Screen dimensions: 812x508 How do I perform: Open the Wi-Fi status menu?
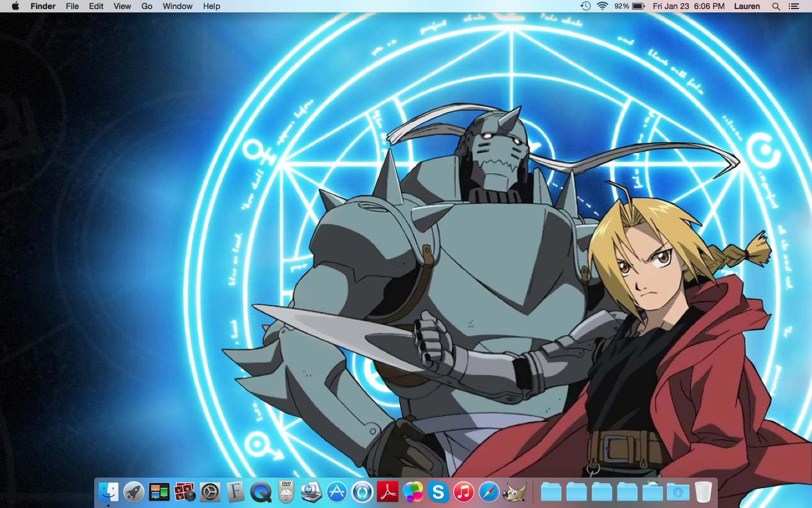point(602,6)
